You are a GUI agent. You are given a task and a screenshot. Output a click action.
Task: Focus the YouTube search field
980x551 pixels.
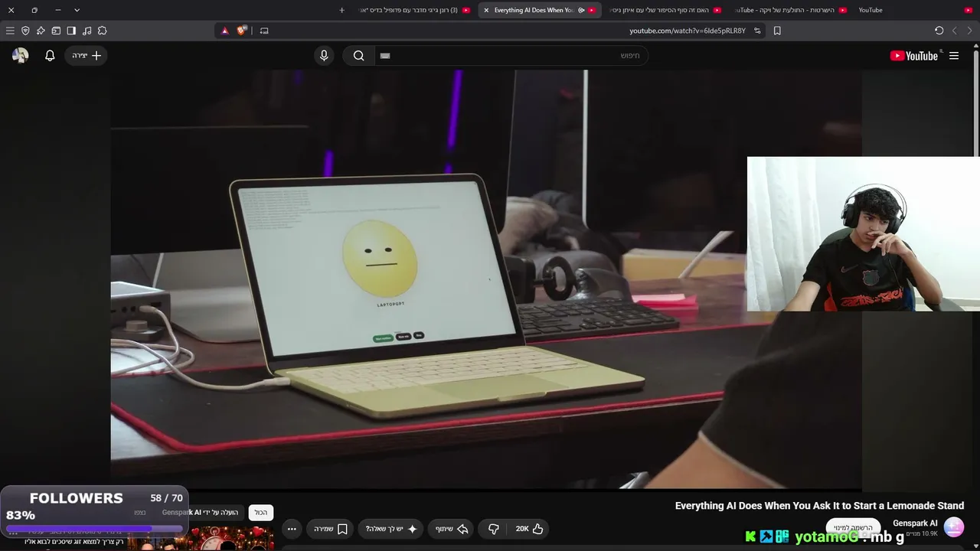coord(511,56)
